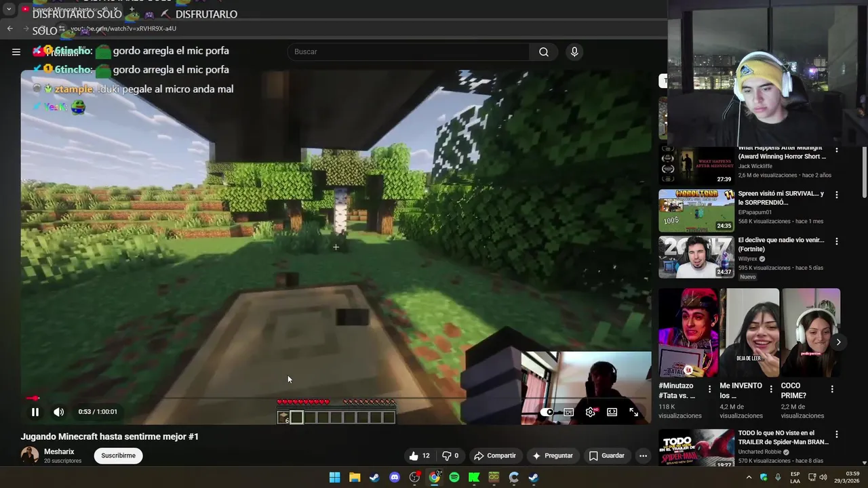Click the Preguntar button
868x488 pixels.
pos(553,455)
